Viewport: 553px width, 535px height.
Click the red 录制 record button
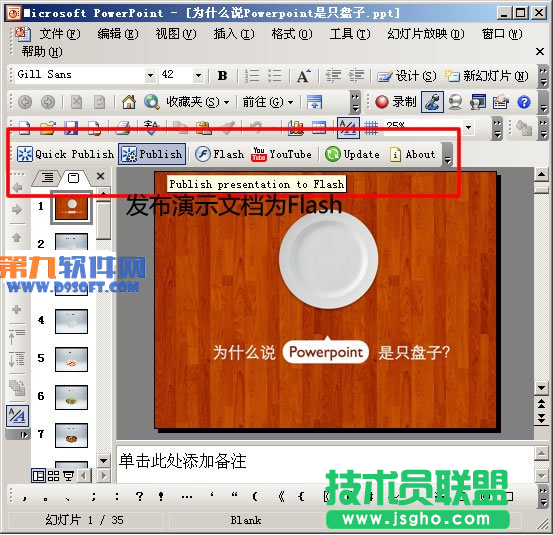[396, 102]
